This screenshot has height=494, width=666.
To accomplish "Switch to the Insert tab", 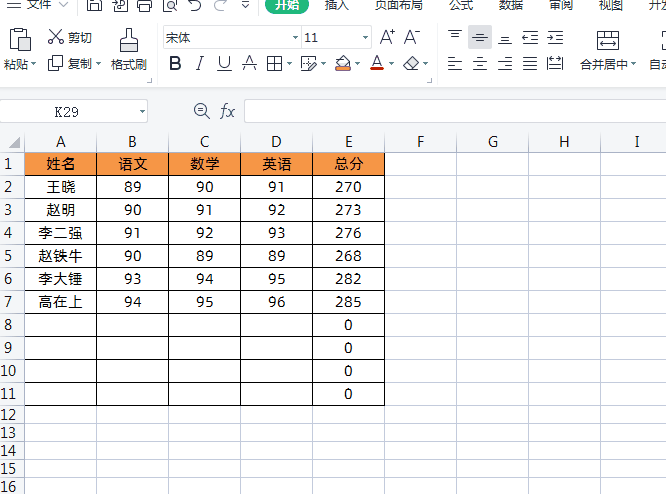I will (337, 5).
